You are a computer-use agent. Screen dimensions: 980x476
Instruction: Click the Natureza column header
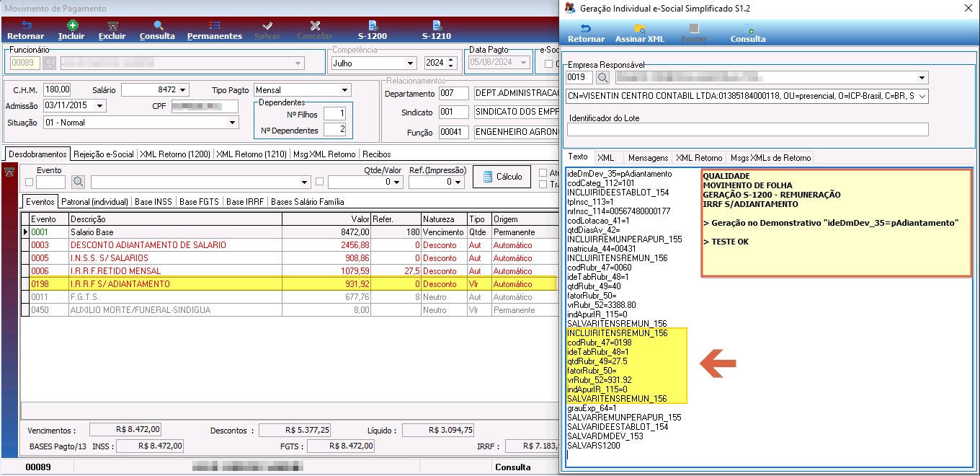[x=443, y=219]
